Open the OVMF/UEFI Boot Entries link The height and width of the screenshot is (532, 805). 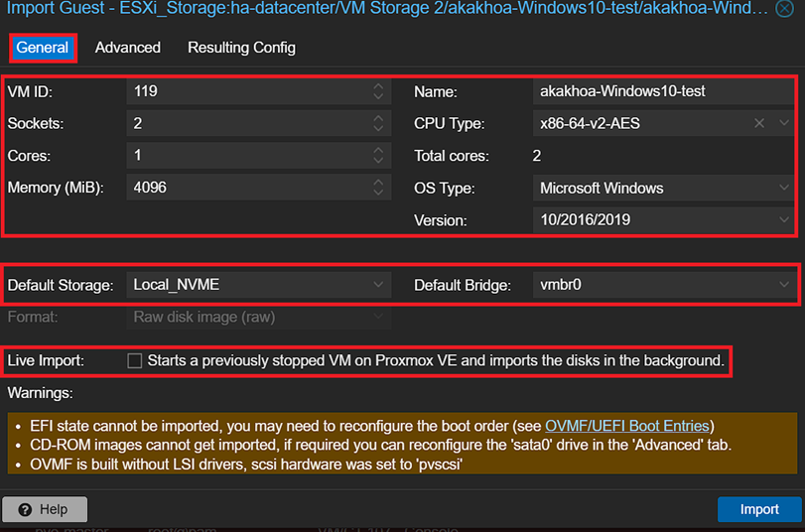pos(627,427)
